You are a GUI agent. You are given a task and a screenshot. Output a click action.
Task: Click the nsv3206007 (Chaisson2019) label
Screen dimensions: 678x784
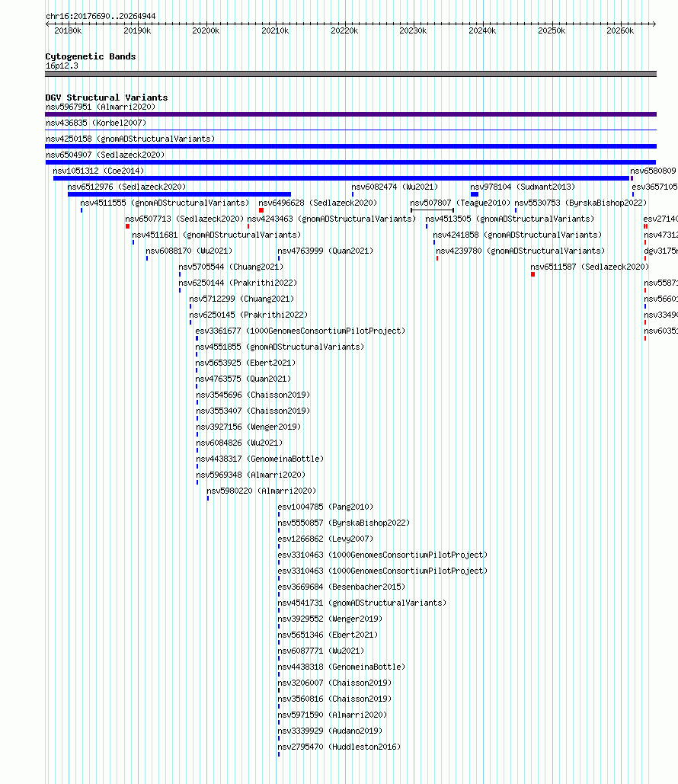tap(334, 683)
